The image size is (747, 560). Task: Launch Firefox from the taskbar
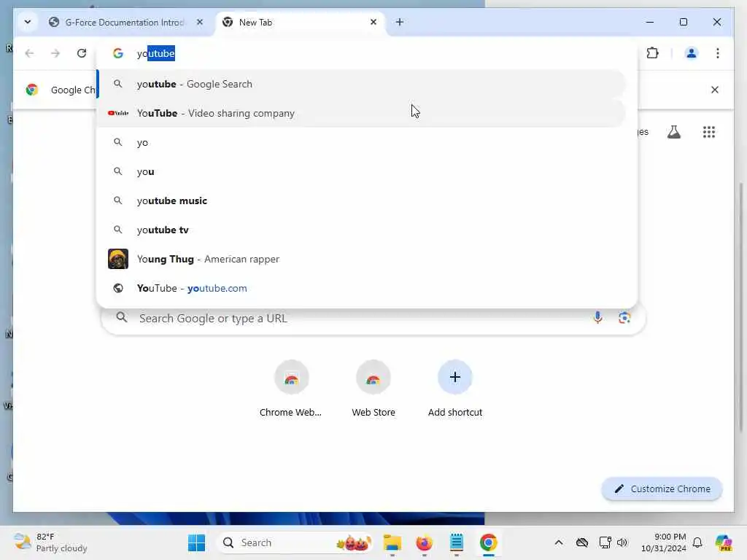click(424, 542)
